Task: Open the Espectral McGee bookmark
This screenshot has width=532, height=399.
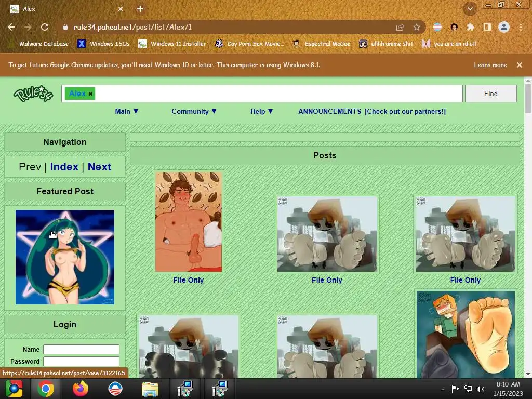Action: [x=321, y=44]
